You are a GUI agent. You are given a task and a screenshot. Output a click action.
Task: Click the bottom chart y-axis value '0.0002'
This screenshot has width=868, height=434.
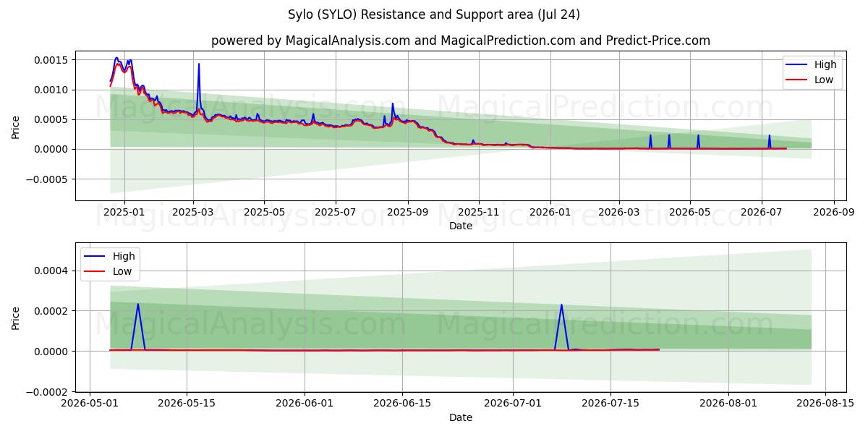click(x=52, y=311)
